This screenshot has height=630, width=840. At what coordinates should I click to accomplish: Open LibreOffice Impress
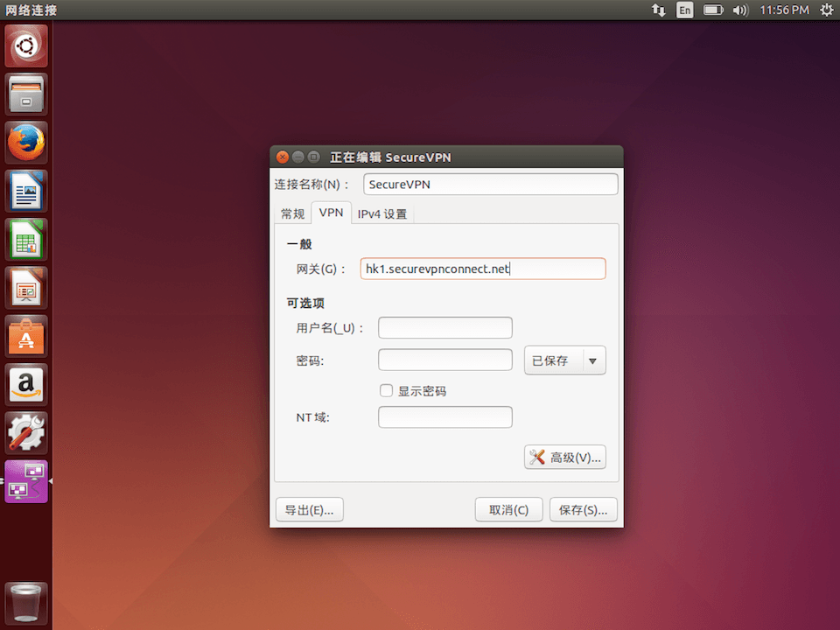click(25, 287)
